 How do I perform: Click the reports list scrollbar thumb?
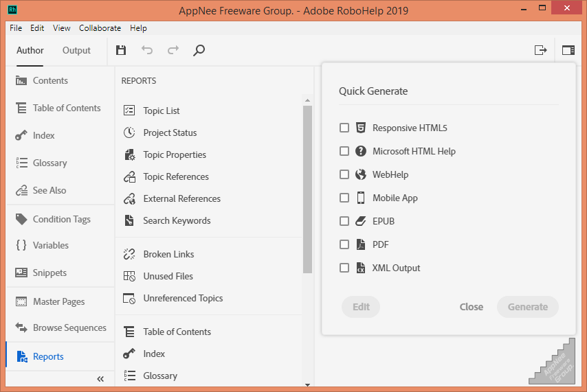(x=307, y=189)
